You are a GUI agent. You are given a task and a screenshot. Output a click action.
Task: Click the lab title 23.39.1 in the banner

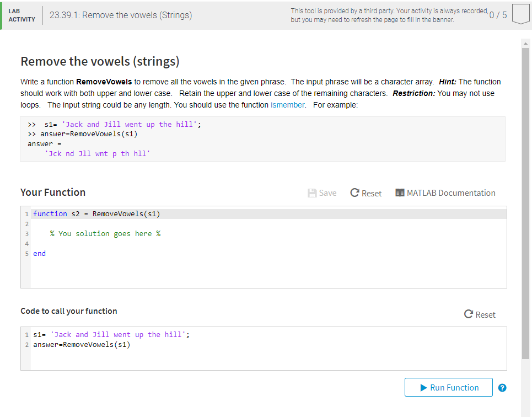click(x=121, y=15)
